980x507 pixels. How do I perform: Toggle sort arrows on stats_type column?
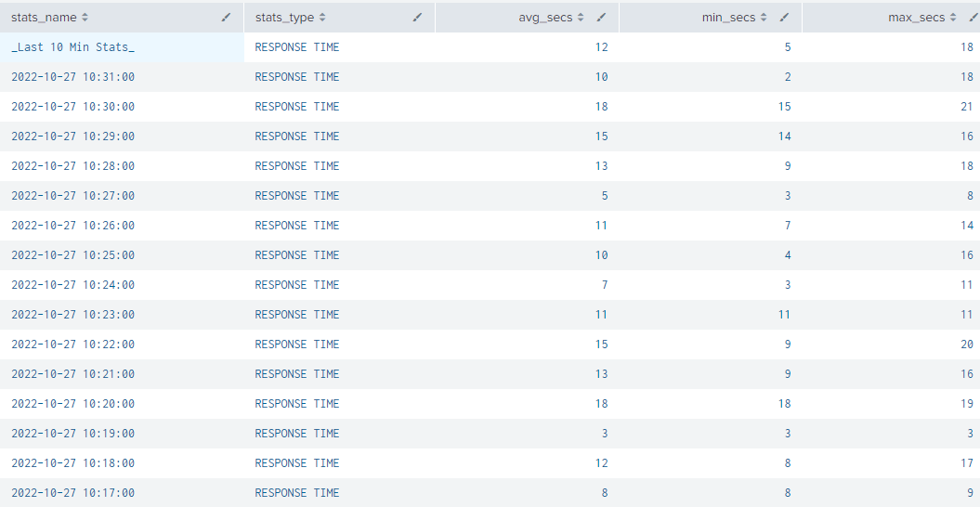click(x=322, y=18)
